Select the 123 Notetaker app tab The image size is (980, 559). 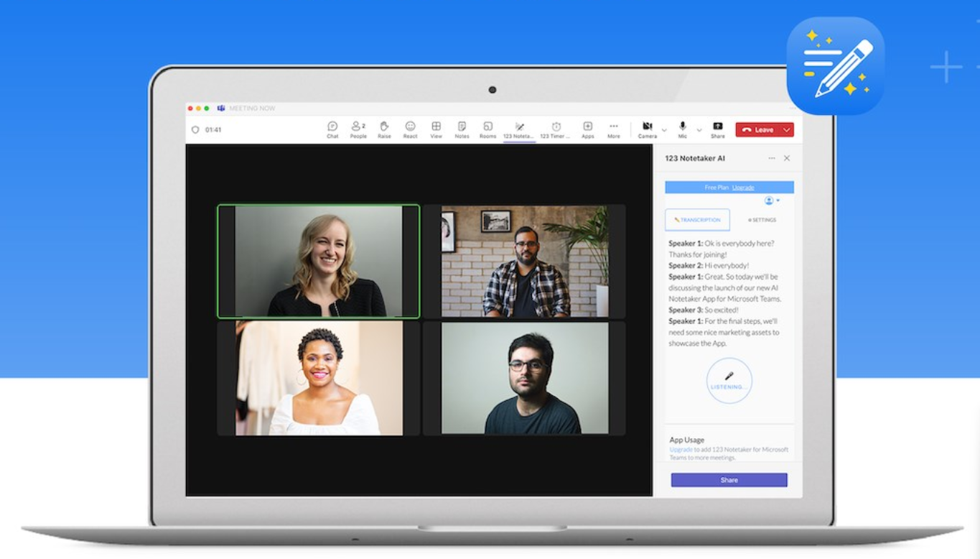519,129
